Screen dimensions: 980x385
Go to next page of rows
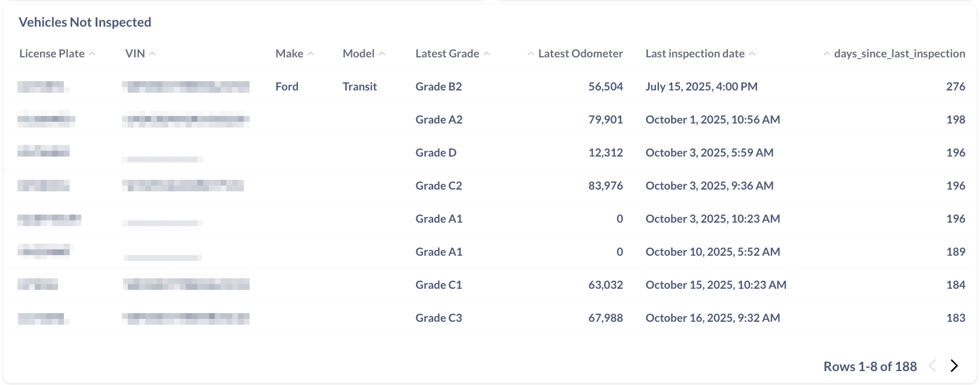click(954, 366)
